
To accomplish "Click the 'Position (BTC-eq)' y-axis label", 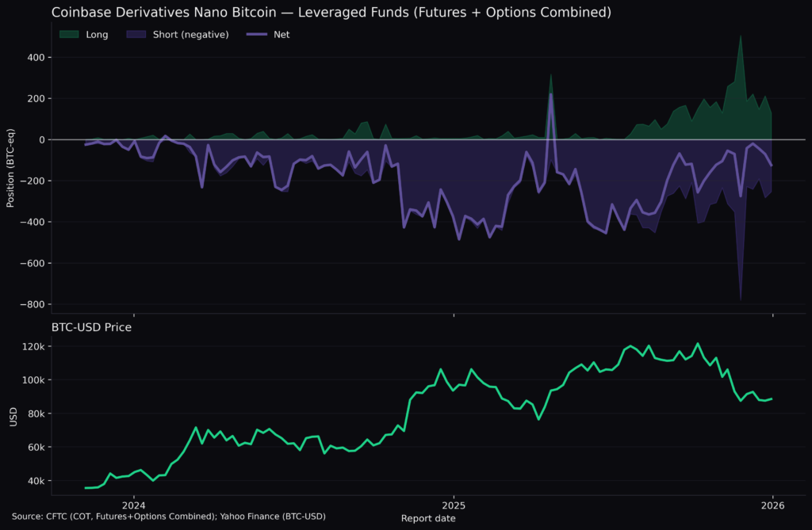I will click(10, 168).
